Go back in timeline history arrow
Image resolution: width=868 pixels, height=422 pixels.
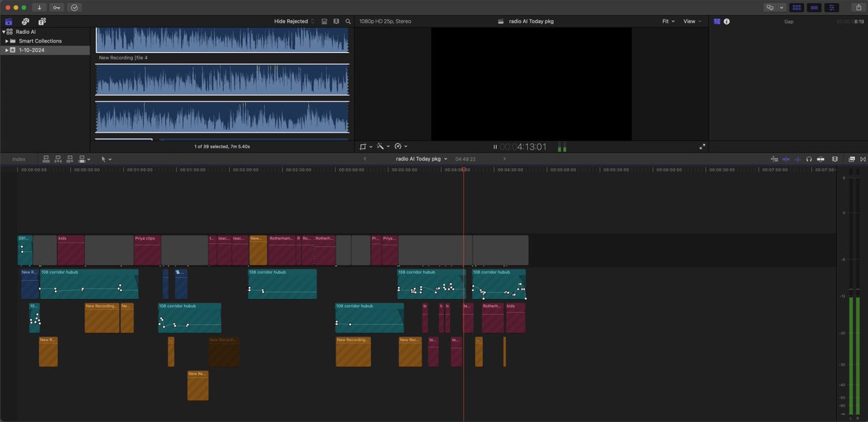coord(365,159)
